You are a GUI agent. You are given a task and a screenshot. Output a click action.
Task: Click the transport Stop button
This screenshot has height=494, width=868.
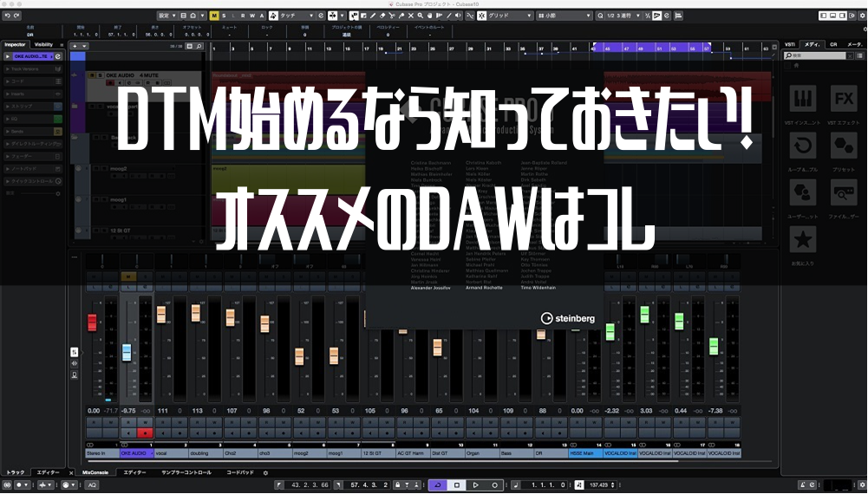(x=457, y=485)
